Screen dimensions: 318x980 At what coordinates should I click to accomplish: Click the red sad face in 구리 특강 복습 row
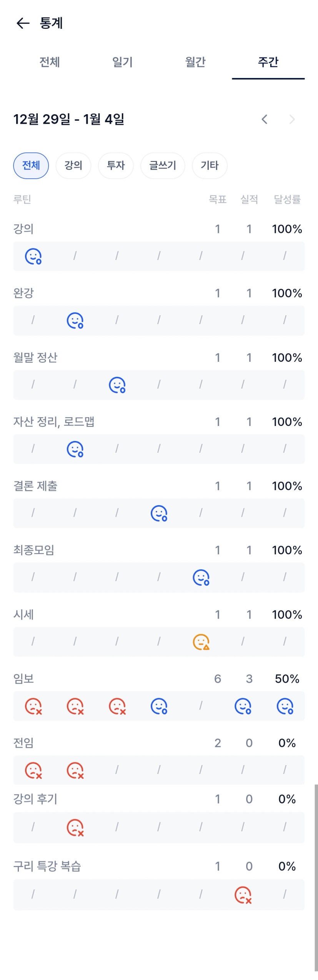click(243, 895)
